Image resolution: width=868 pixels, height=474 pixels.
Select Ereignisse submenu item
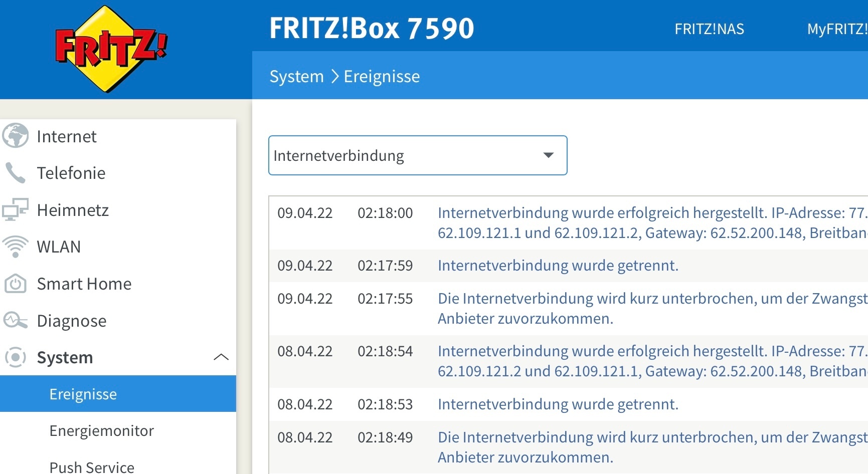click(x=118, y=394)
